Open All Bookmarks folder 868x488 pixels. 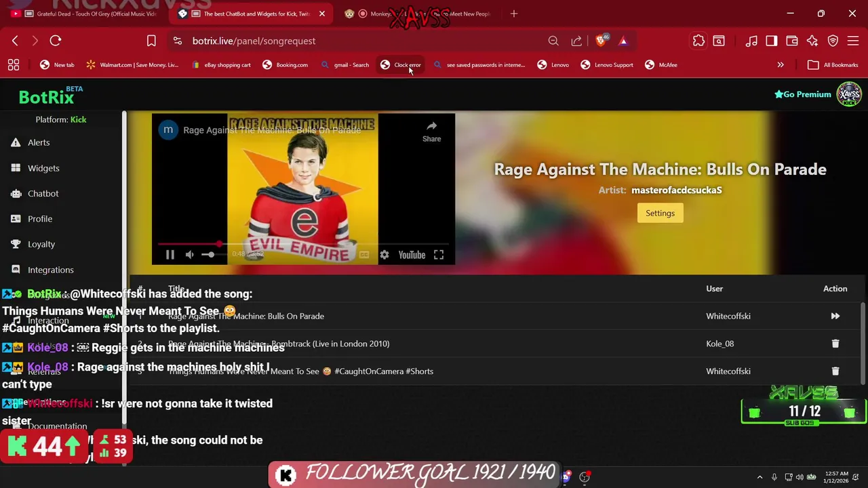[833, 65]
